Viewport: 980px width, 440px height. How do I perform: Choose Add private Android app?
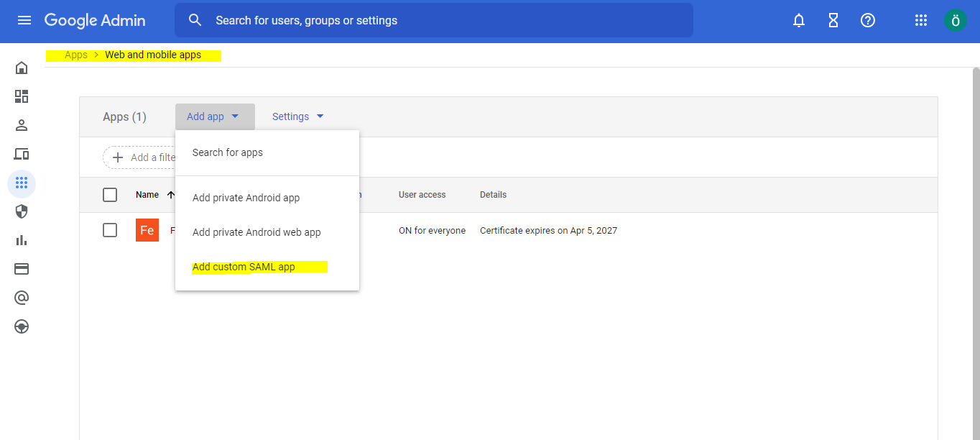pyautogui.click(x=267, y=198)
